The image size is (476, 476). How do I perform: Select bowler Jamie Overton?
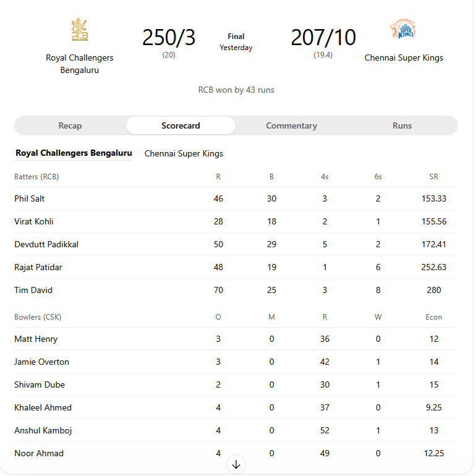pos(41,362)
